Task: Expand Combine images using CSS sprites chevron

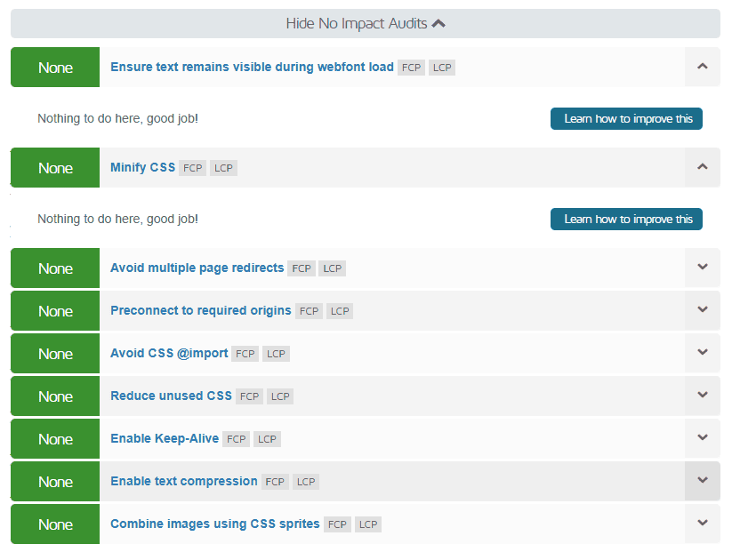Action: pyautogui.click(x=702, y=524)
